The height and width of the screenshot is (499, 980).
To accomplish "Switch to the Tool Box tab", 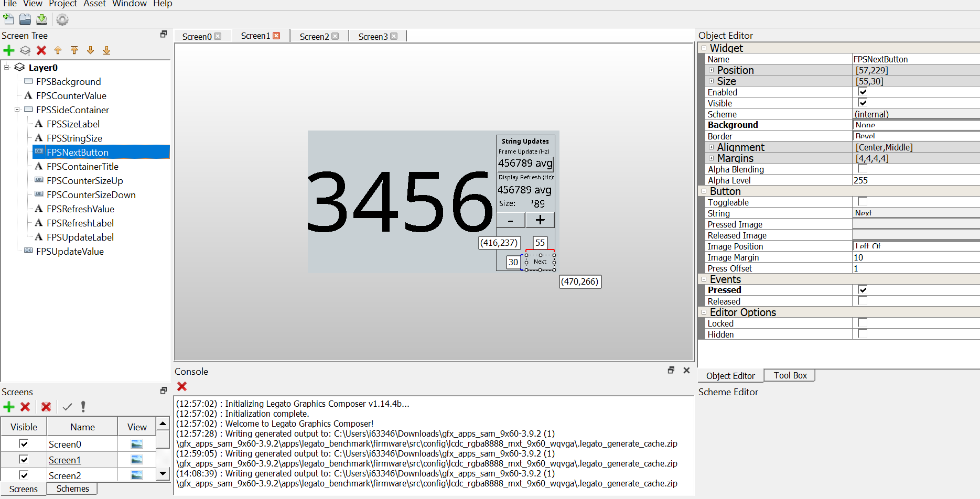I will [790, 375].
